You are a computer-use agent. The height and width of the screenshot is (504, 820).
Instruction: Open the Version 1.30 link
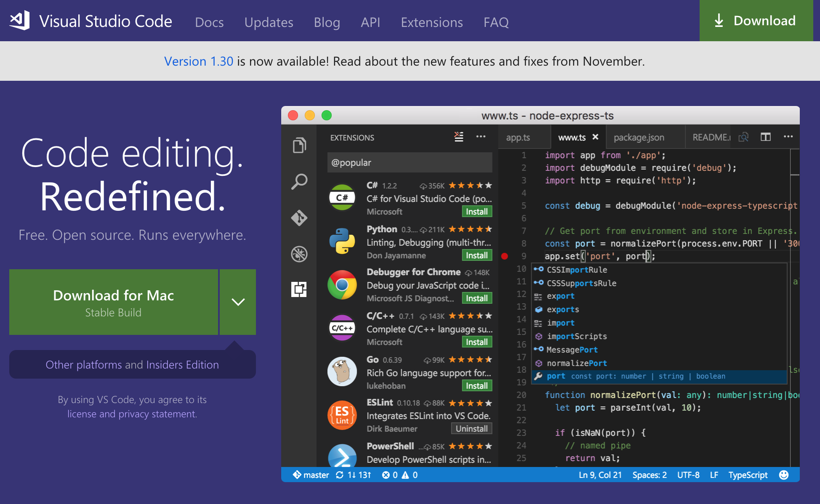tap(198, 61)
